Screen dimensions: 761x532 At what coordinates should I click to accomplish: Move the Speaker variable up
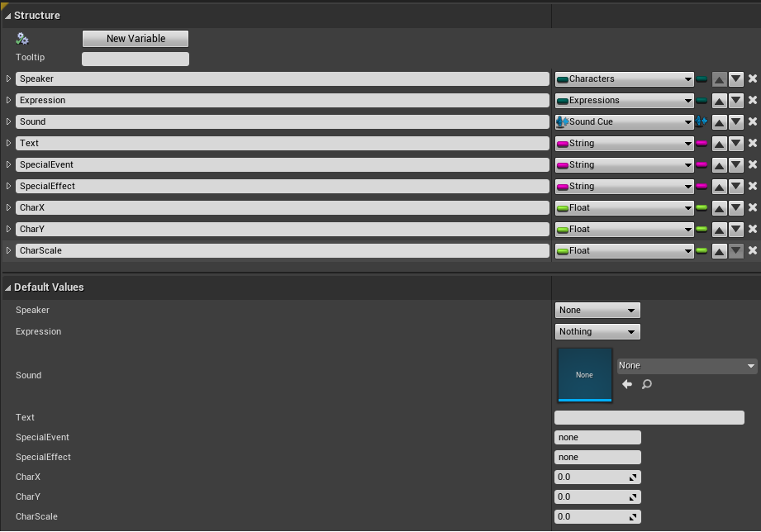(720, 78)
